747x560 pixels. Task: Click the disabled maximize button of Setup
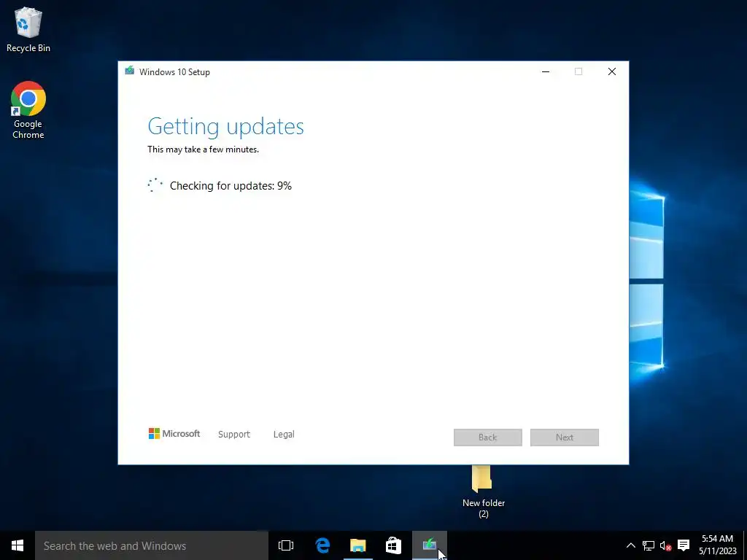(x=578, y=71)
